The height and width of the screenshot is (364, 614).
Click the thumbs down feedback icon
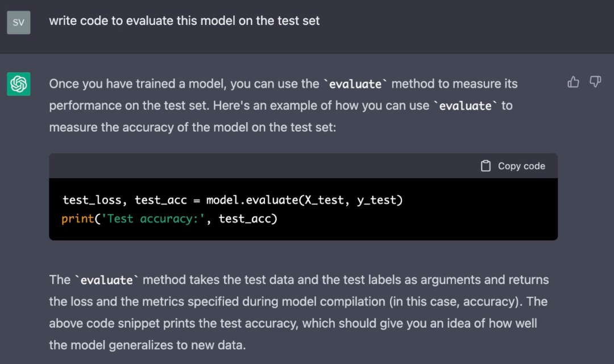point(595,82)
